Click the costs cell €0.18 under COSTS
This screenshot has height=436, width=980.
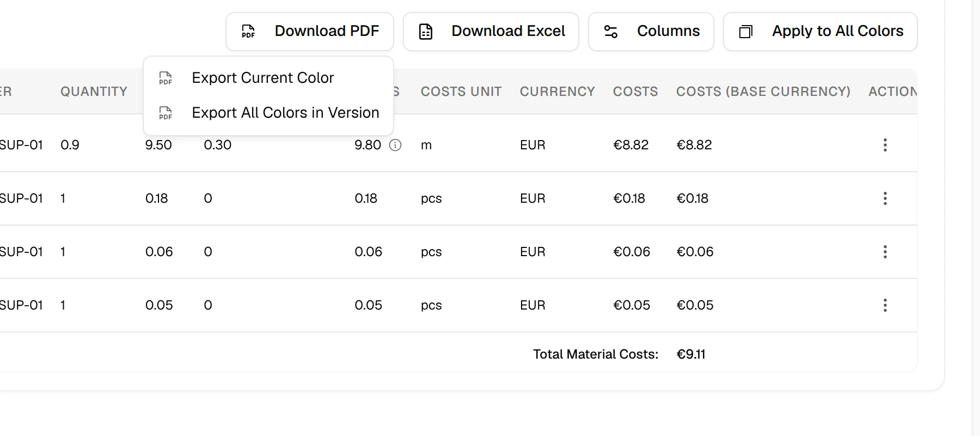pyautogui.click(x=629, y=198)
